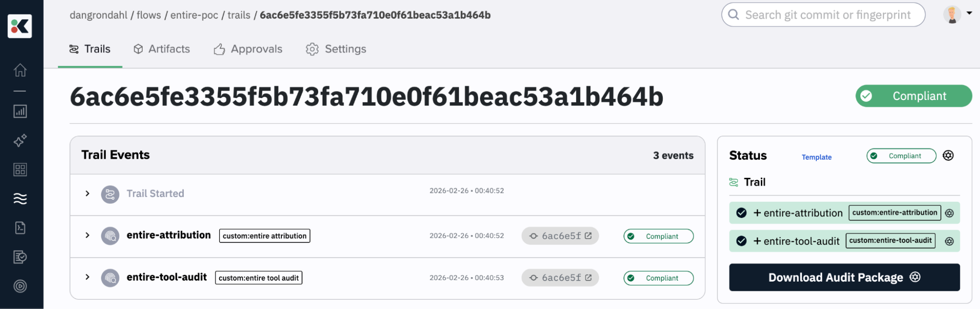Click the checklist policies sidebar icon
Viewport: 980px width, 309px height.
click(20, 257)
